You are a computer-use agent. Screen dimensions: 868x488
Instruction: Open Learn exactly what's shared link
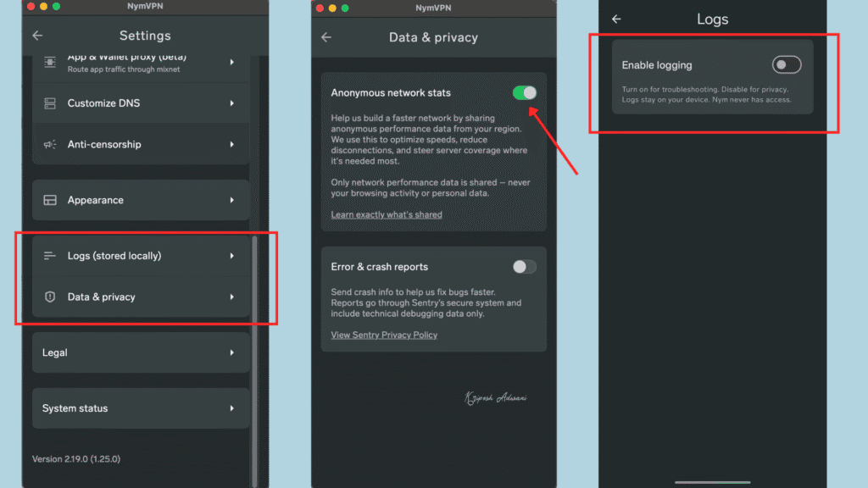coord(387,214)
